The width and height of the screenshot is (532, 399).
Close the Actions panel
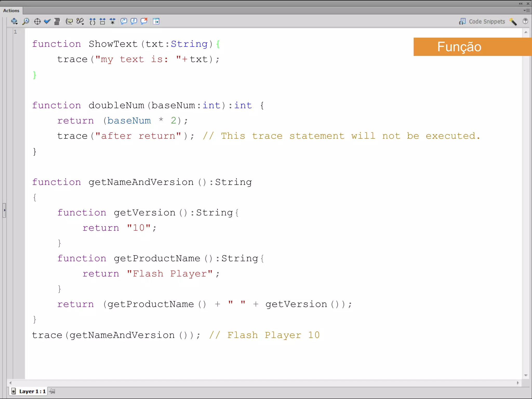click(x=528, y=4)
